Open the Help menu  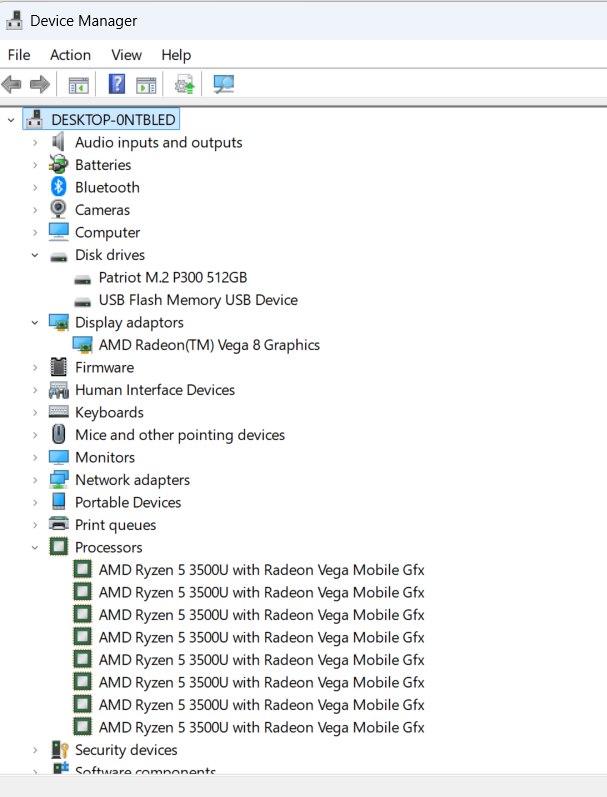coord(176,55)
